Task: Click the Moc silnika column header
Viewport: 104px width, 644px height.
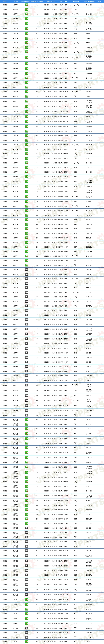Action: [63, 1]
